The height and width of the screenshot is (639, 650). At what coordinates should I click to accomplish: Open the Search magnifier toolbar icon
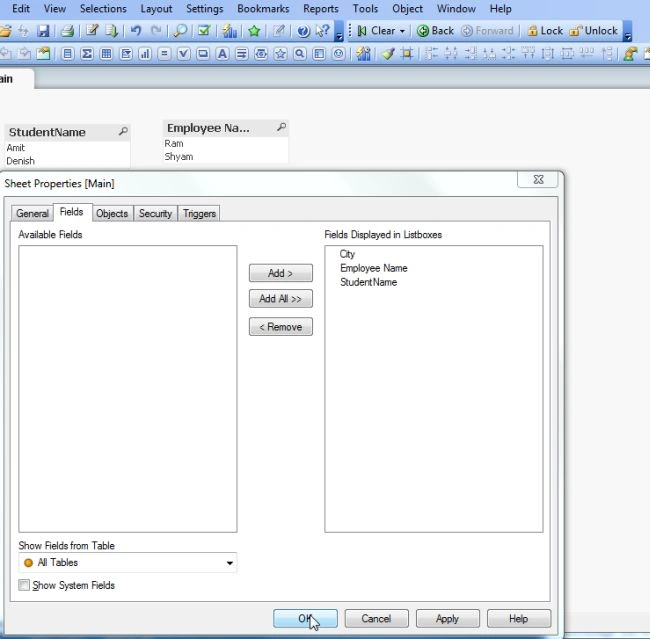click(180, 31)
